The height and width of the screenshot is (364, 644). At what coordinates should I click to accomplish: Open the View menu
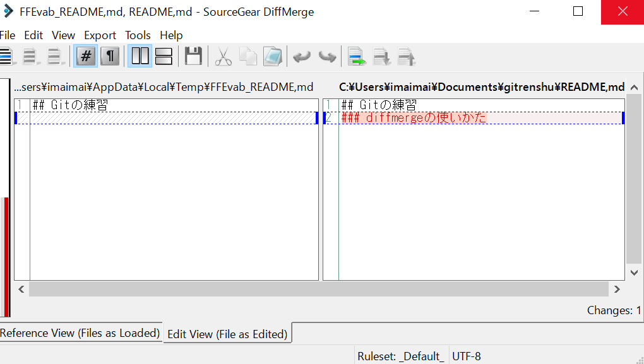[x=63, y=35]
